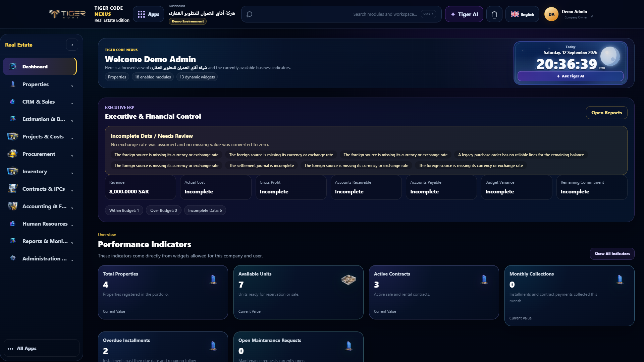Select Human Resources in the sidebar

click(x=40, y=224)
